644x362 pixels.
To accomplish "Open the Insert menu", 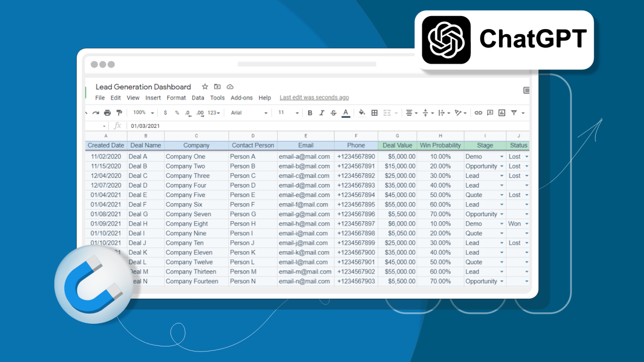I will (x=153, y=98).
